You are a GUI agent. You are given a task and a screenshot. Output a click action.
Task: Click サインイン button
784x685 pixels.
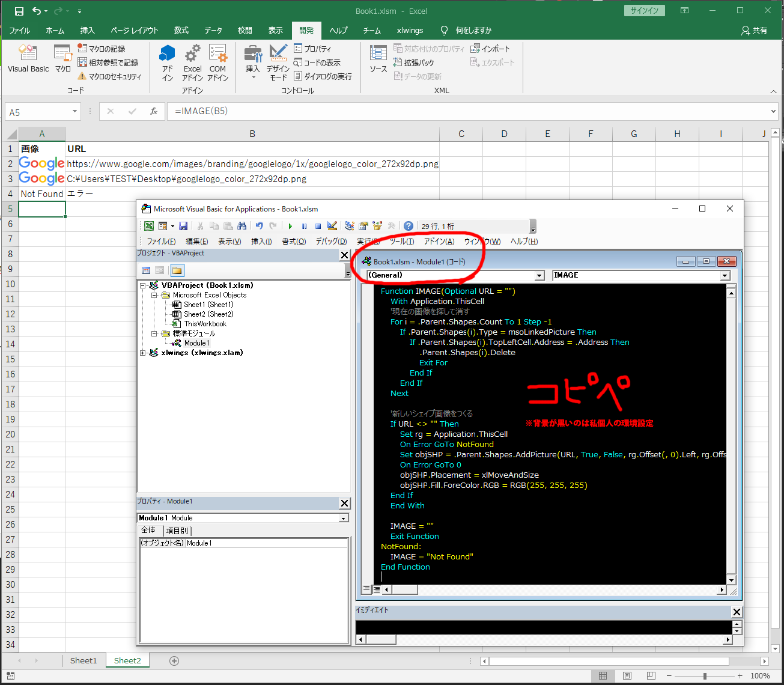(645, 11)
